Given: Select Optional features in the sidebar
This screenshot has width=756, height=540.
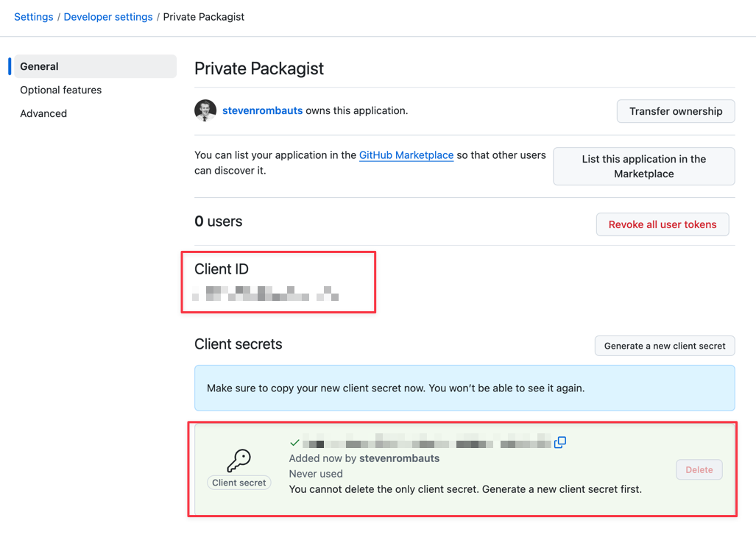Looking at the screenshot, I should pyautogui.click(x=60, y=90).
